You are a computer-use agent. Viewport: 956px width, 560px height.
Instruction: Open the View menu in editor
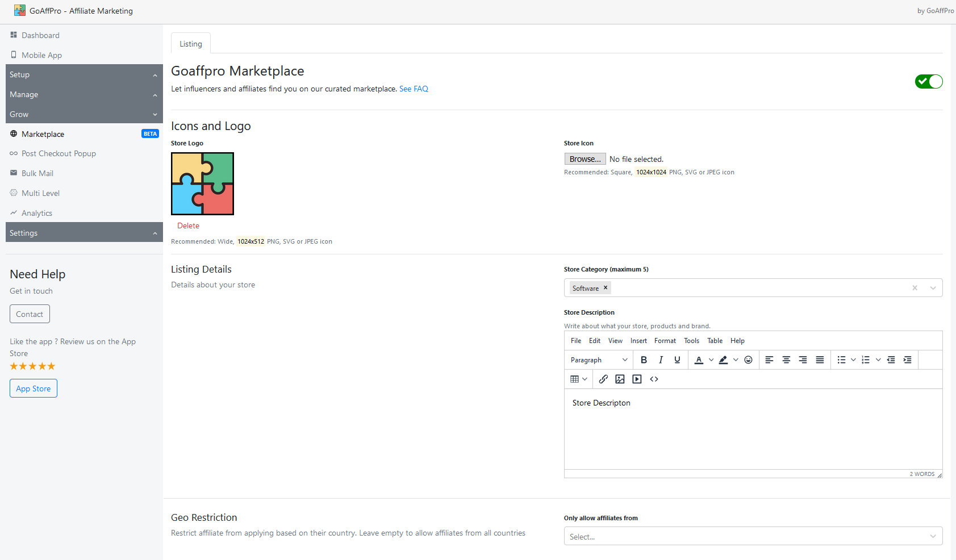pos(615,341)
